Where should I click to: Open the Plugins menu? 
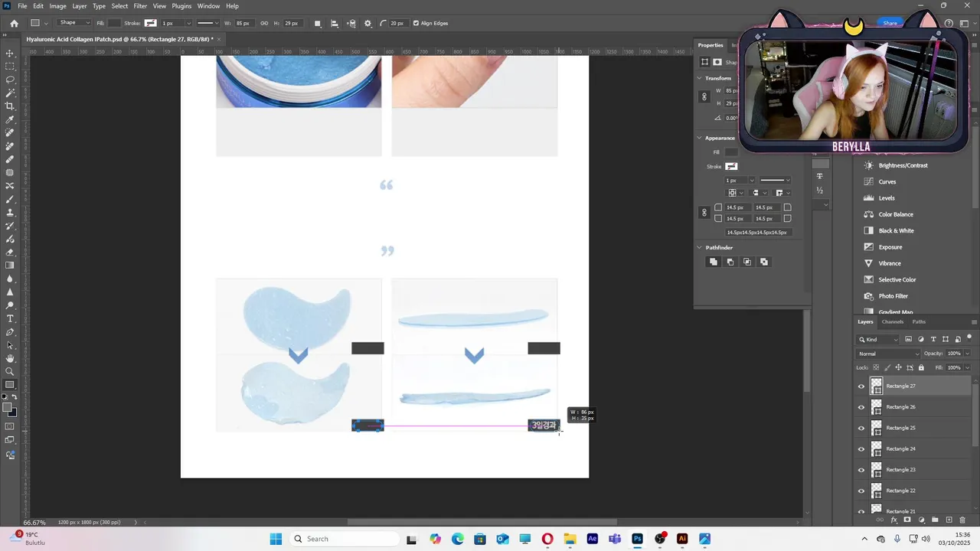(181, 6)
